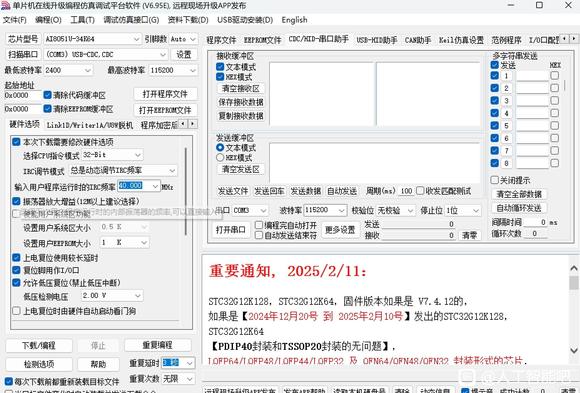Open the 芯片型号 AI8051U-34K64 dropdown

pyautogui.click(x=92, y=39)
